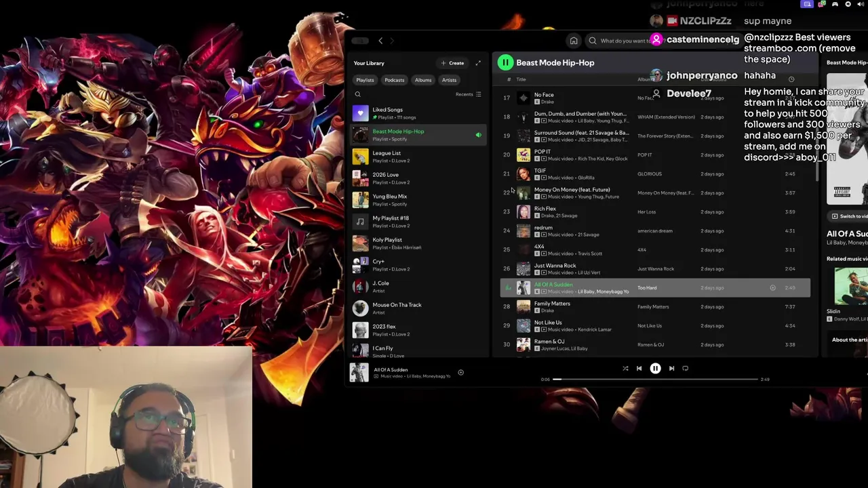This screenshot has height=488, width=868.
Task: Add All Of A Sudden row to Liked Songs
Action: click(772, 288)
